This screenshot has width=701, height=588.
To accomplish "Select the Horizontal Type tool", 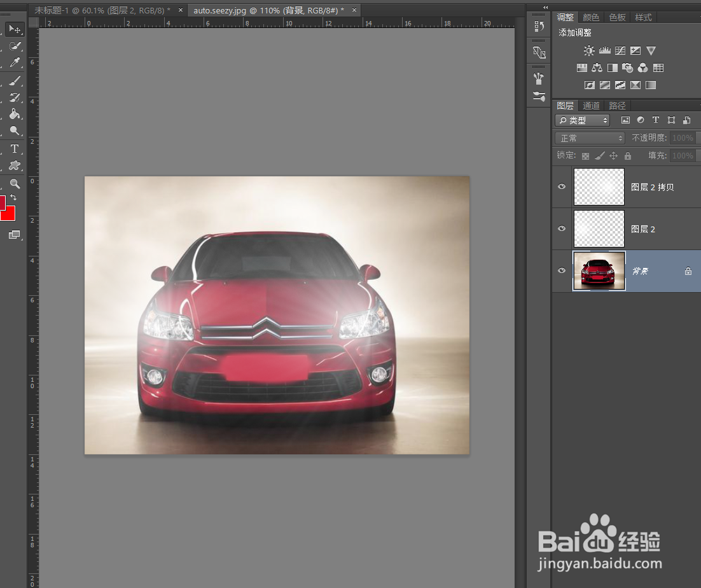I will coord(14,149).
